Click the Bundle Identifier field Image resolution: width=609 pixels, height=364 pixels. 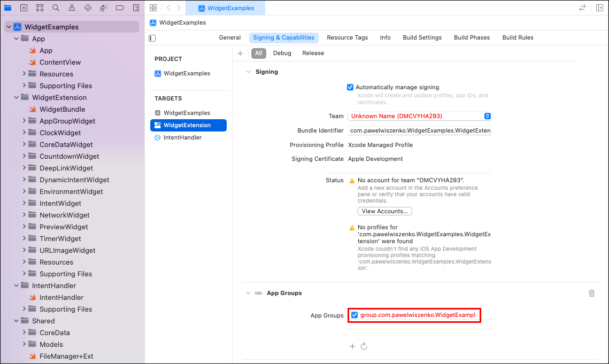pyautogui.click(x=420, y=130)
